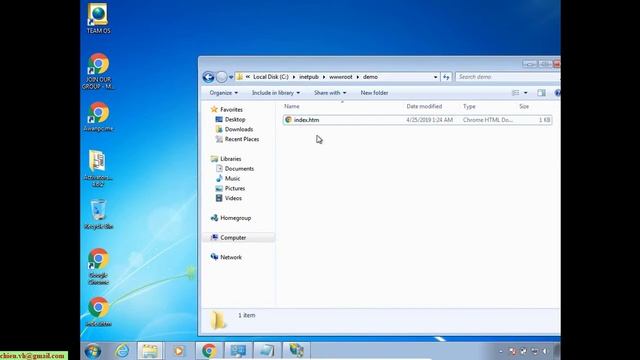Select the Recycle Bin desktop icon
640x360 pixels.
coord(98,214)
